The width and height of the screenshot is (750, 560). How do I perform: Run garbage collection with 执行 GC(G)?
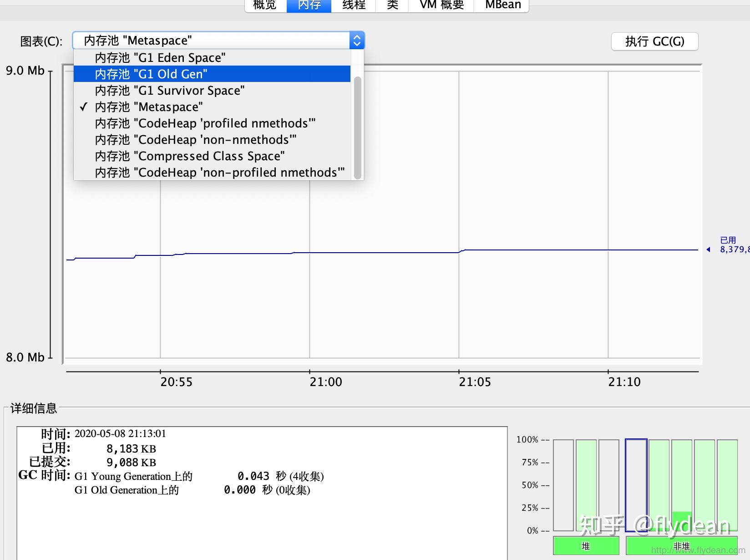pyautogui.click(x=654, y=41)
